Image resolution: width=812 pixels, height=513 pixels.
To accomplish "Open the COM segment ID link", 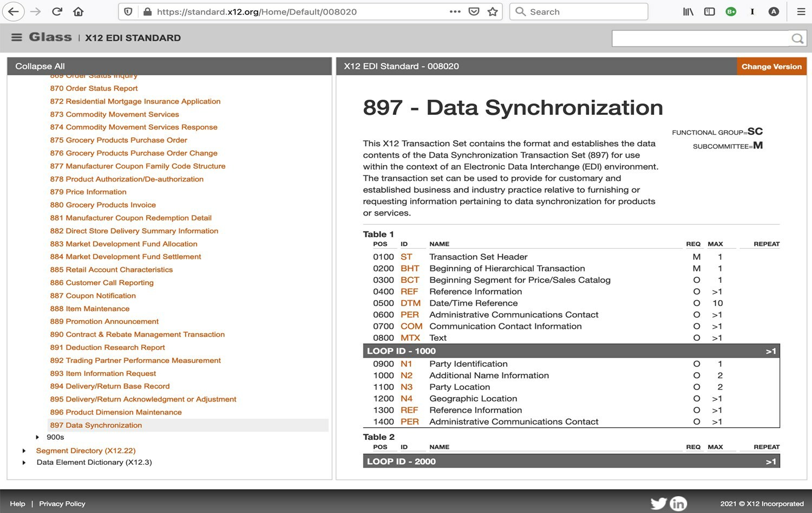I will click(411, 326).
